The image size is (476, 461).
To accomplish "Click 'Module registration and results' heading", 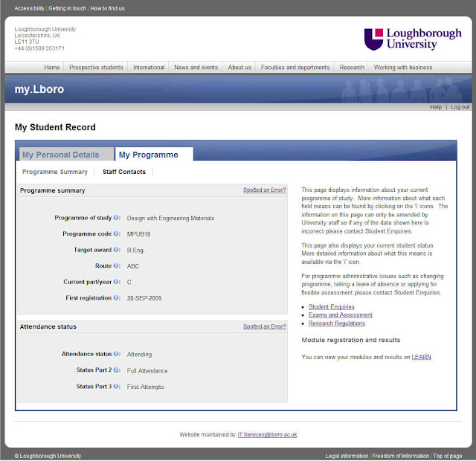I will (351, 341).
